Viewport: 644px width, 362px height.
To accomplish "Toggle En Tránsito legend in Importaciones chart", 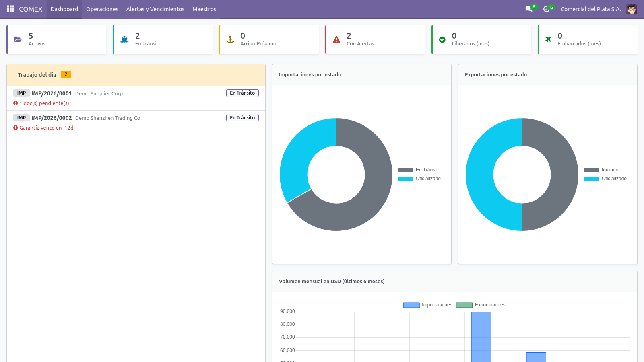I will coord(419,170).
